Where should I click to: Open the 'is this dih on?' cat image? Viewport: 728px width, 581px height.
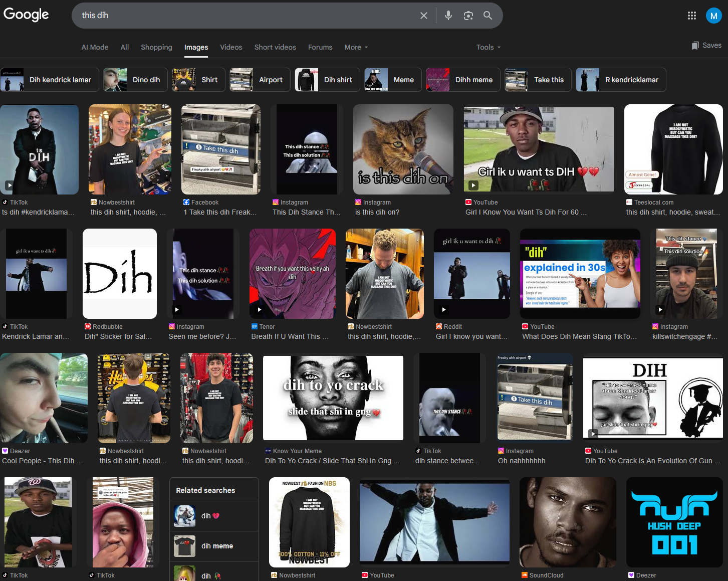[x=403, y=149]
